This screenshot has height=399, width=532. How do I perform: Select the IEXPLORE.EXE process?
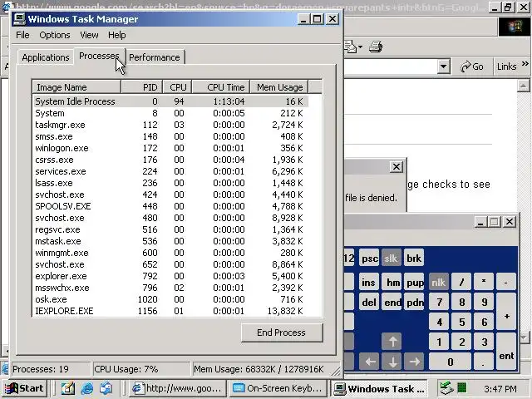coord(170,311)
